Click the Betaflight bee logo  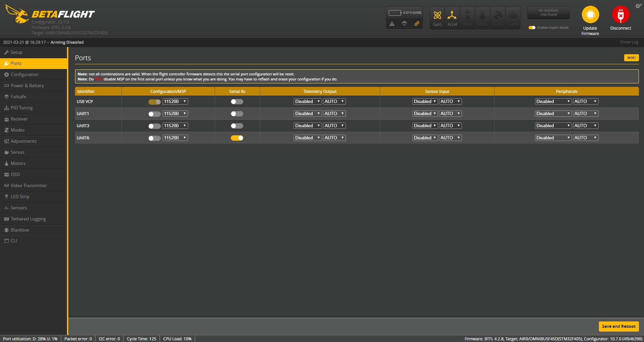(x=17, y=14)
